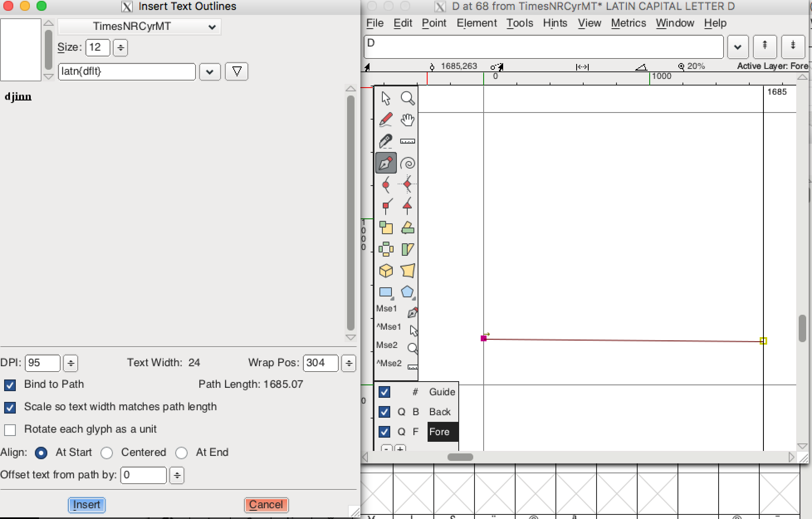The image size is (812, 519).
Task: Select the Perspective tool
Action: pos(408,271)
